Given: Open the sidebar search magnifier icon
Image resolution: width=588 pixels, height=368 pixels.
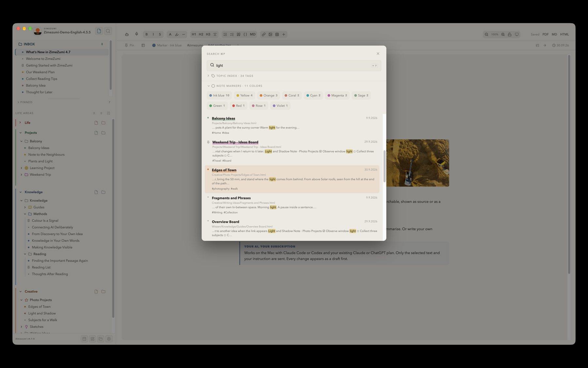Looking at the screenshot, I should pos(108,31).
